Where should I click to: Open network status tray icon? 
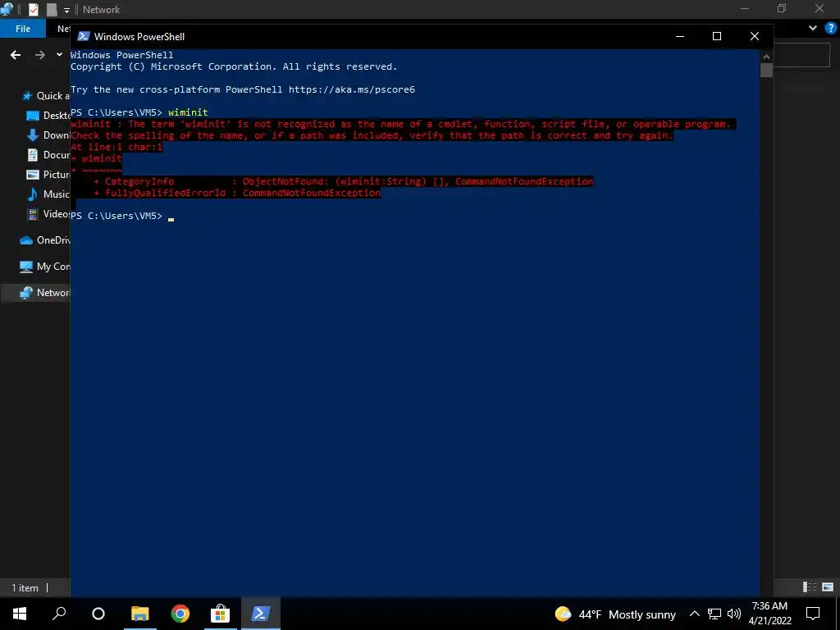pos(714,614)
